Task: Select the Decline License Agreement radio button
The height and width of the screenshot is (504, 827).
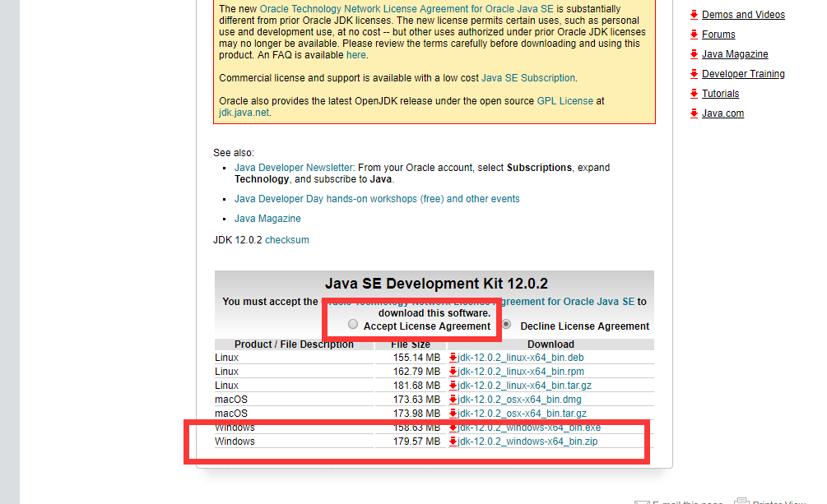Action: 507,324
